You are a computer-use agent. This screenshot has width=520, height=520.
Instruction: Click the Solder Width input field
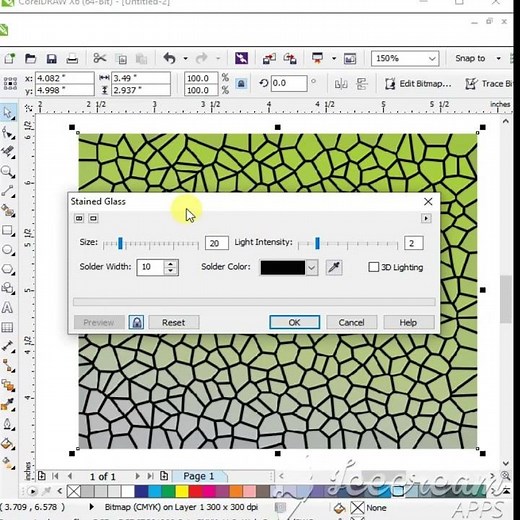(151, 267)
